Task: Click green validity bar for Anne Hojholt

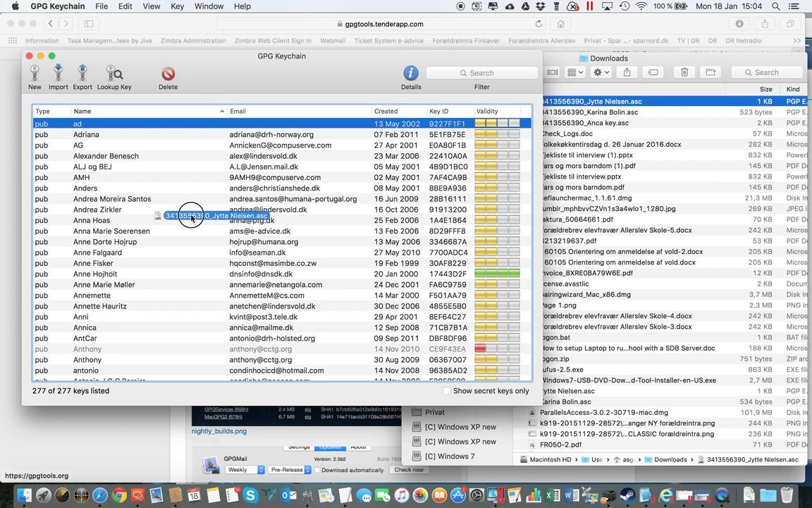Action: [497, 274]
